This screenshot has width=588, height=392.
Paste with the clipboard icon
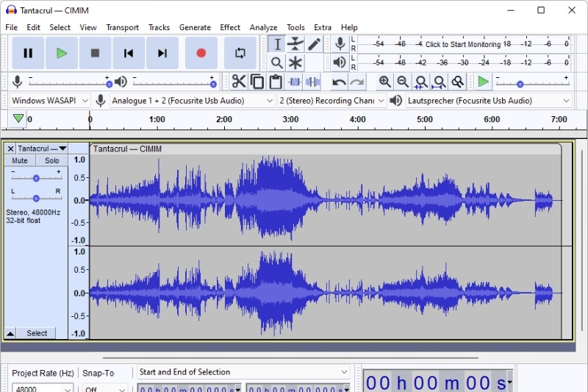coord(276,82)
